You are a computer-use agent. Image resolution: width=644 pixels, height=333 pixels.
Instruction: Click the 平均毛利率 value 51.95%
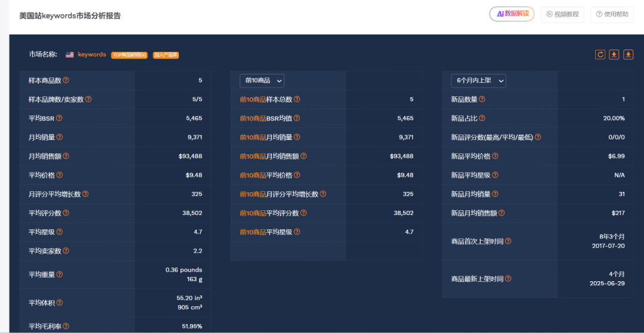(x=192, y=326)
